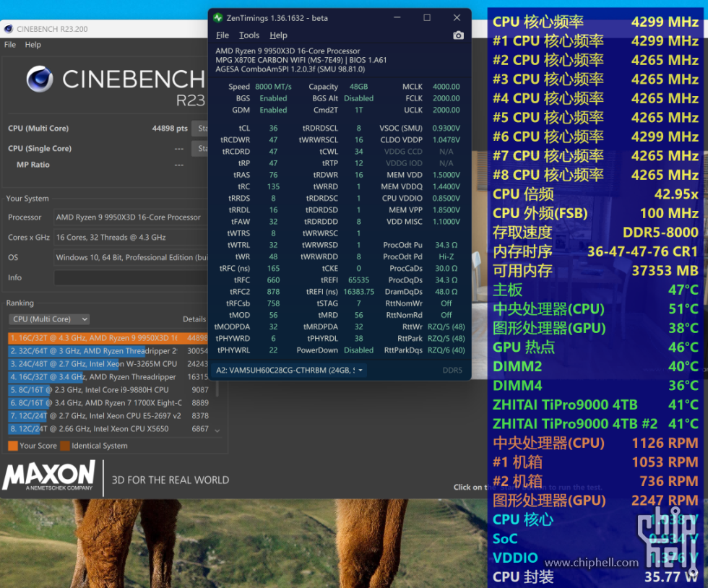Click the Speed 8000 MT/s value
Viewport: 708px width, 588px height.
pyautogui.click(x=273, y=87)
